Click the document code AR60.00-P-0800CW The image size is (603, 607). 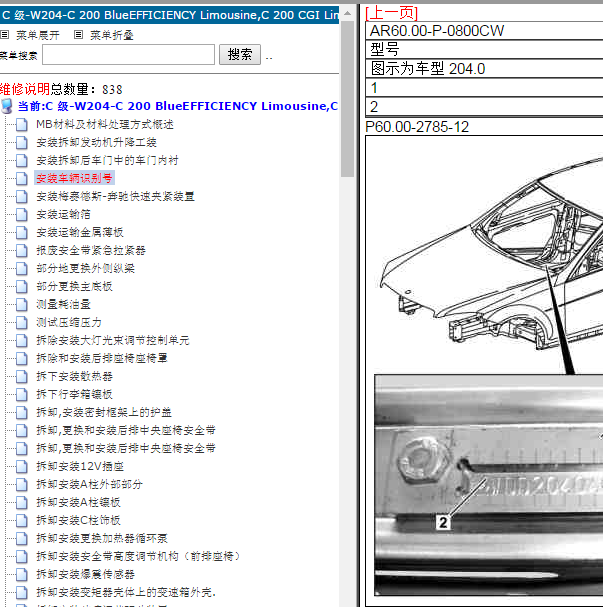click(x=437, y=31)
